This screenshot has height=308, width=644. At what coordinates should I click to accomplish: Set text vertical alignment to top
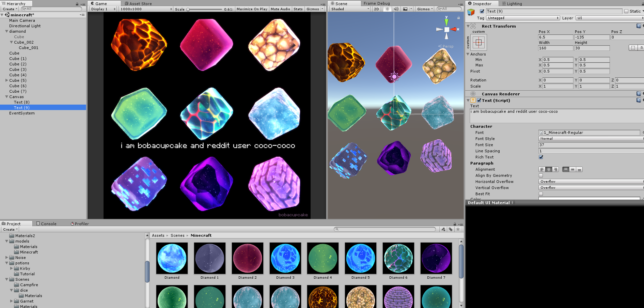(566, 169)
